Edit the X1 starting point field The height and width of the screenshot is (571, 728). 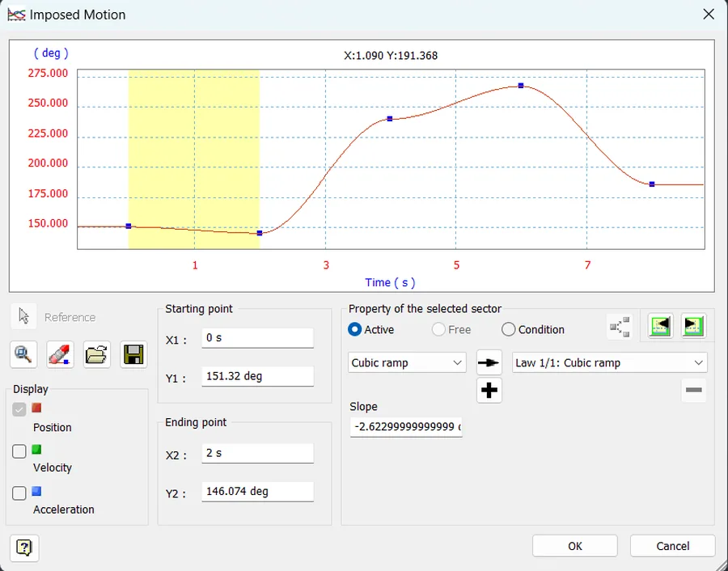258,338
